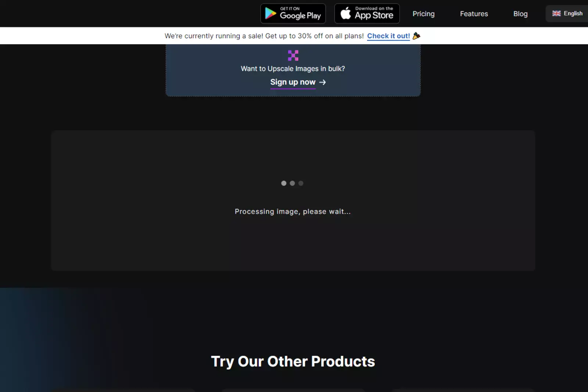Open the Blog from the navigation bar
The image size is (588, 392).
point(520,14)
